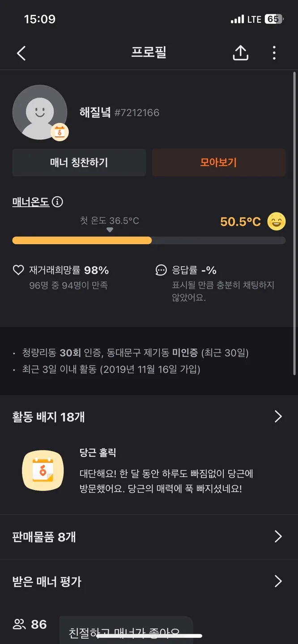
Task: Tap the small badge on profile avatar
Action: pos(60,132)
